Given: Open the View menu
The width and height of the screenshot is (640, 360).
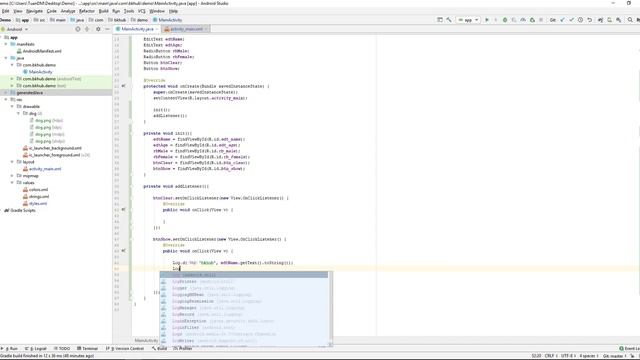Looking at the screenshot, I should tap(18, 11).
